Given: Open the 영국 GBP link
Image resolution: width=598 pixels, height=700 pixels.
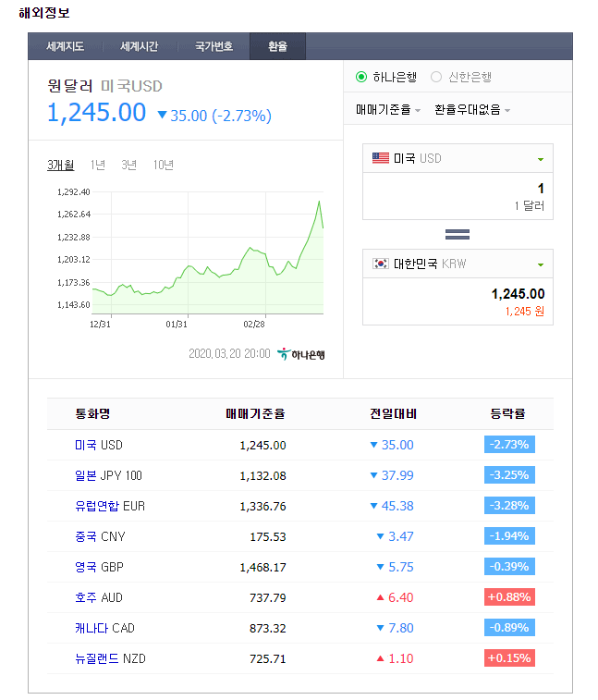Looking at the screenshot, I should pyautogui.click(x=99, y=567).
